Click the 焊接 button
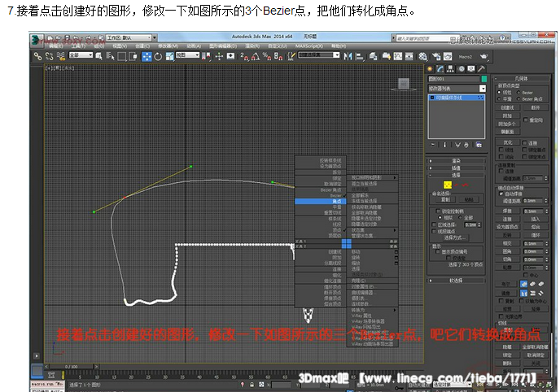 pyautogui.click(x=507, y=211)
